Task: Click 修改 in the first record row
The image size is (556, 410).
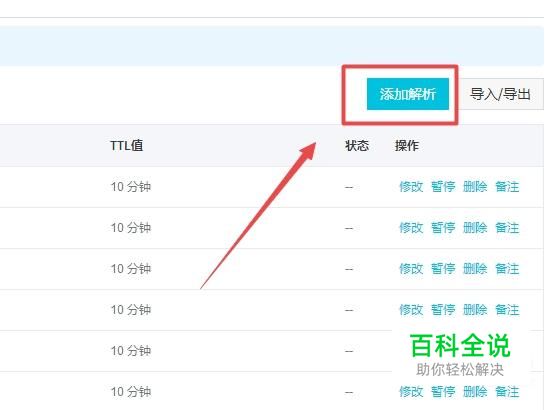Action: pyautogui.click(x=411, y=187)
